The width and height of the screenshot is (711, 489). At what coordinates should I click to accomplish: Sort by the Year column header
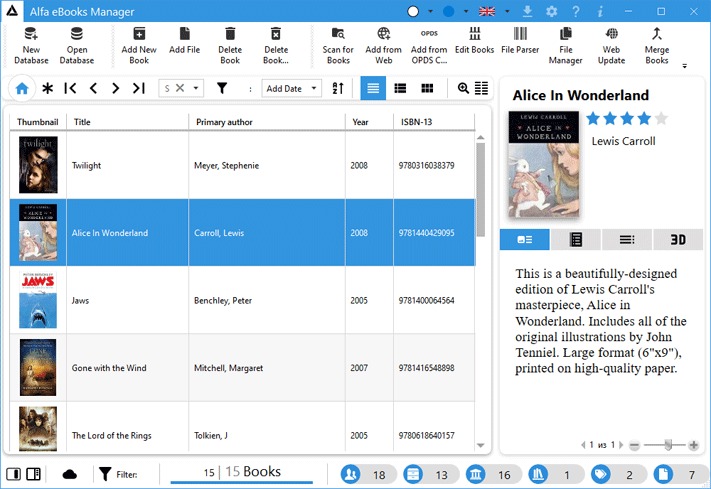(370, 122)
